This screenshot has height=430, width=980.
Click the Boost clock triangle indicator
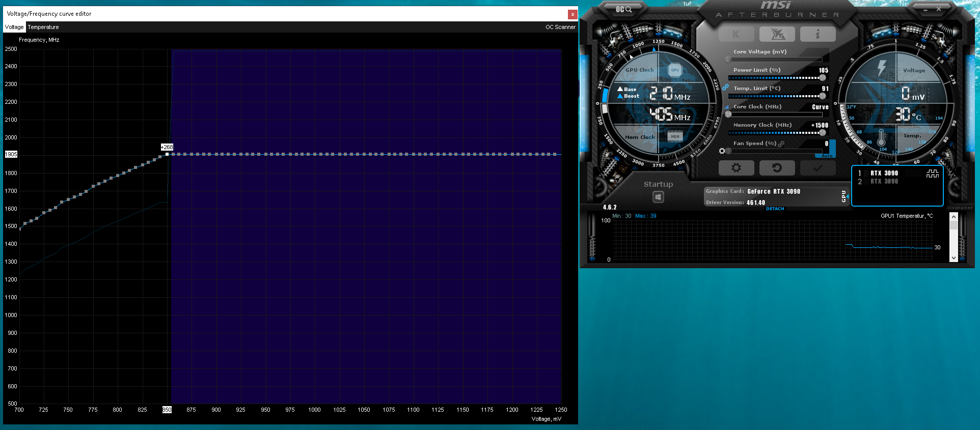[620, 96]
